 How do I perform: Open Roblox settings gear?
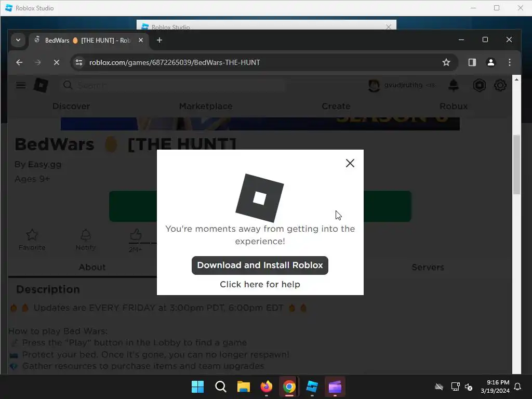[x=500, y=86]
